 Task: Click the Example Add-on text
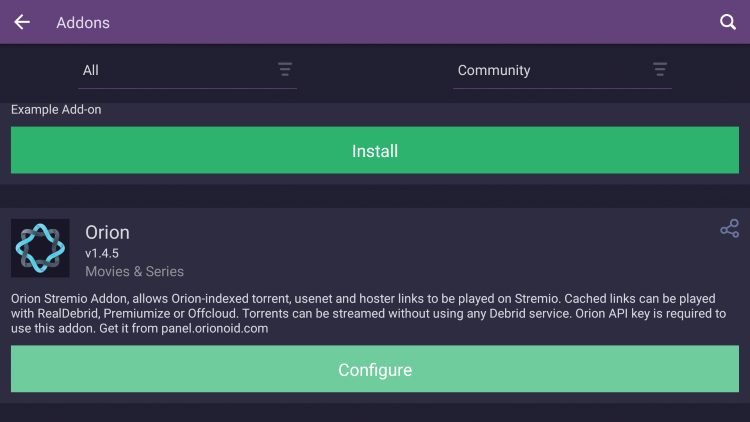click(x=56, y=110)
